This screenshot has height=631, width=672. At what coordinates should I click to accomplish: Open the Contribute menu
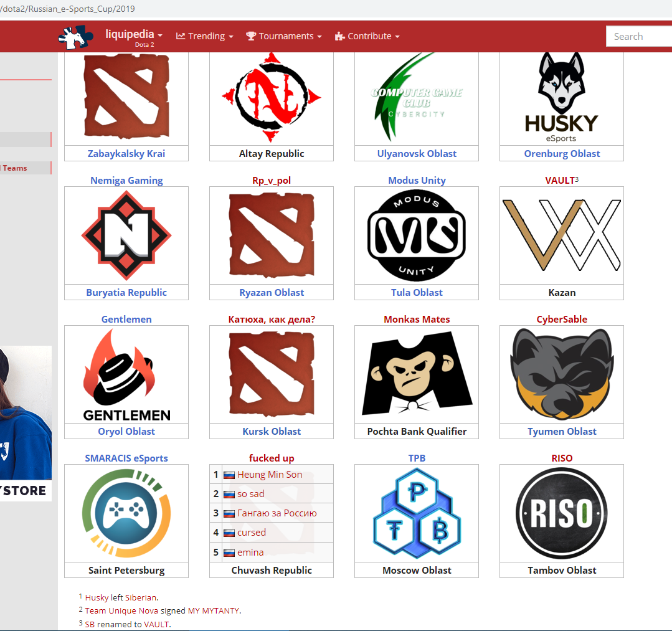click(x=367, y=36)
